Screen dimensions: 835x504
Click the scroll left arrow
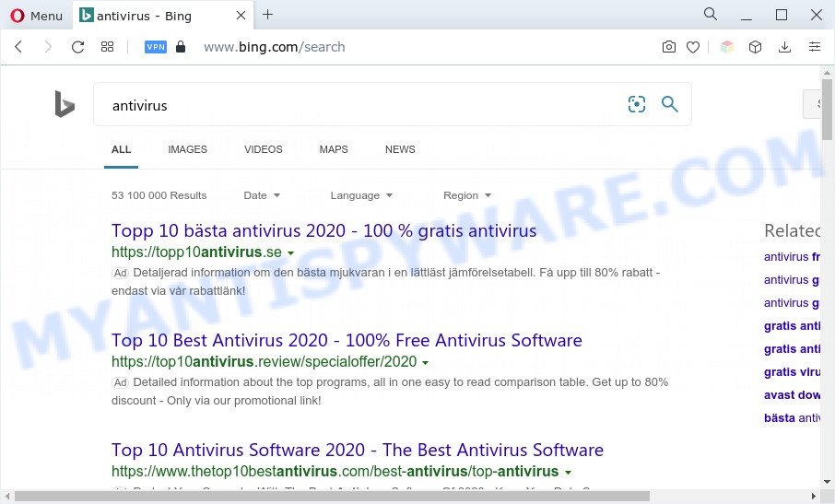click(7, 496)
